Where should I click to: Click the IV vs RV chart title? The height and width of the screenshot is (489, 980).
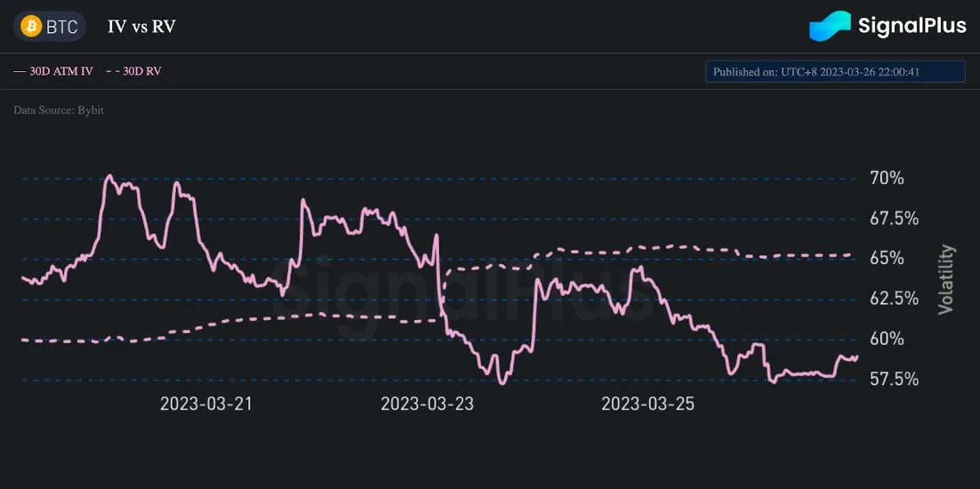click(x=142, y=28)
